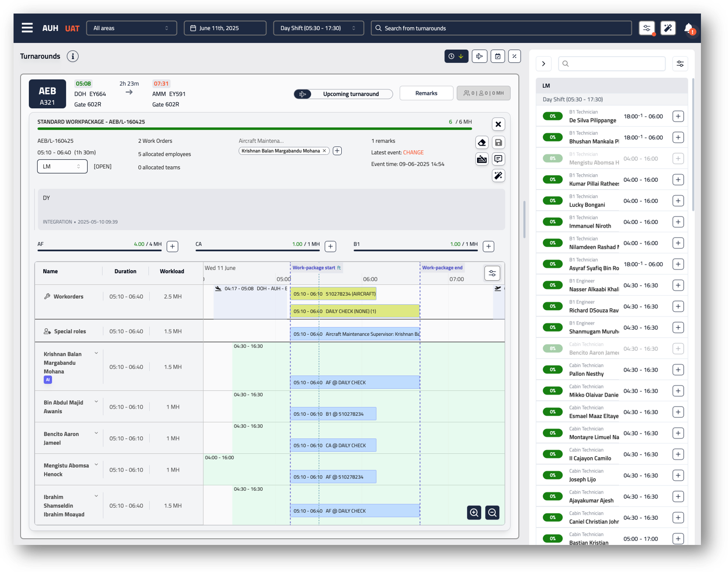This screenshot has width=728, height=572.
Task: Open the Day Shift dropdown
Action: tap(318, 28)
